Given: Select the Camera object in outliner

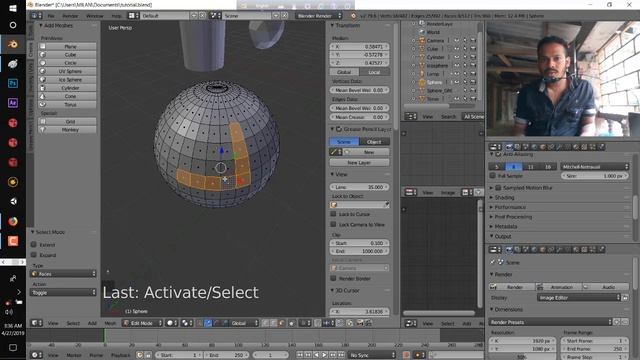Looking at the screenshot, I should click(435, 41).
